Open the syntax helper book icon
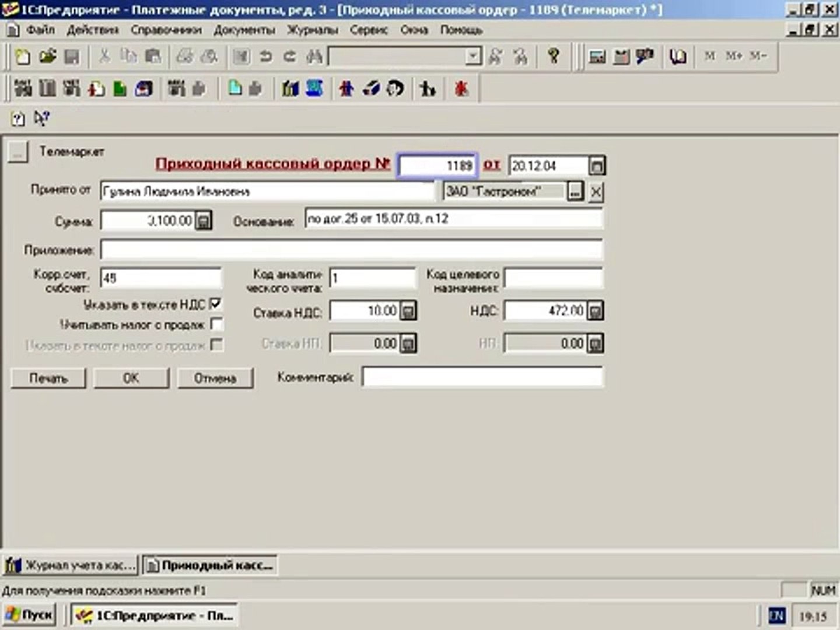Screen dimensions: 840x630 [x=677, y=57]
